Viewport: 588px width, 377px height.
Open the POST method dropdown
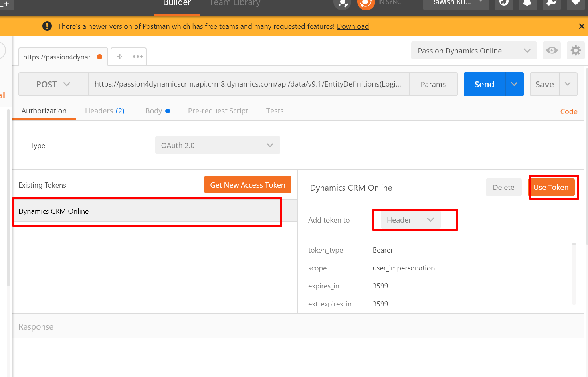(x=53, y=84)
